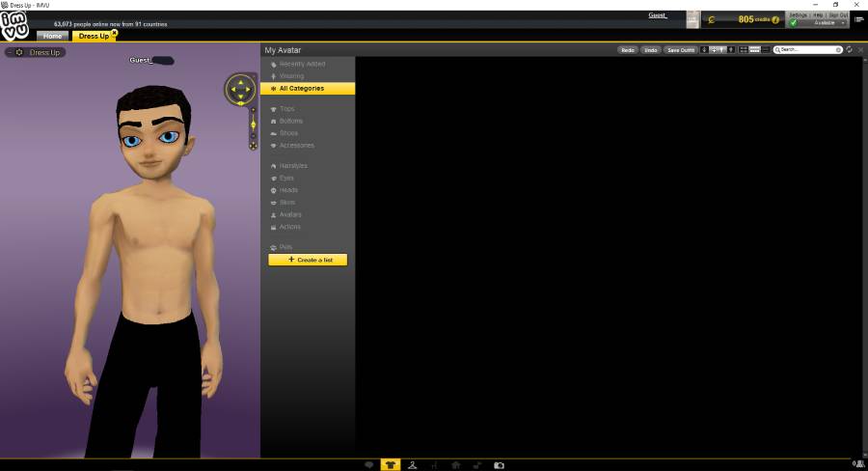Click the camera icon in bottom bar

(499, 465)
